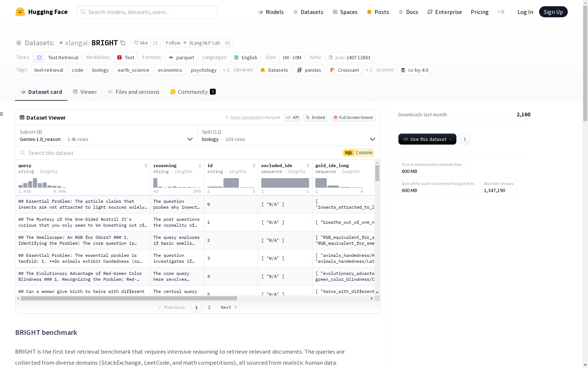Open the Models page
This screenshot has width=588, height=368.
point(271,12)
